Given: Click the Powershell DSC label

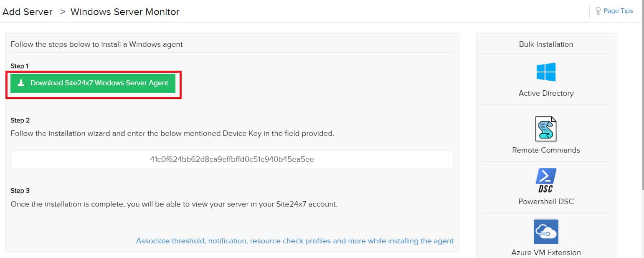Looking at the screenshot, I should (546, 202).
